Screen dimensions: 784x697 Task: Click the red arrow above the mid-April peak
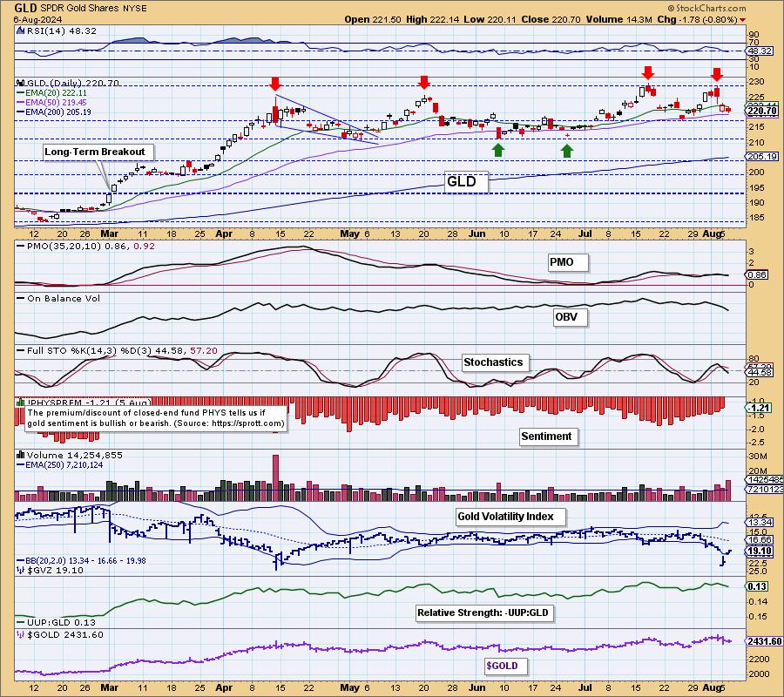tap(275, 84)
